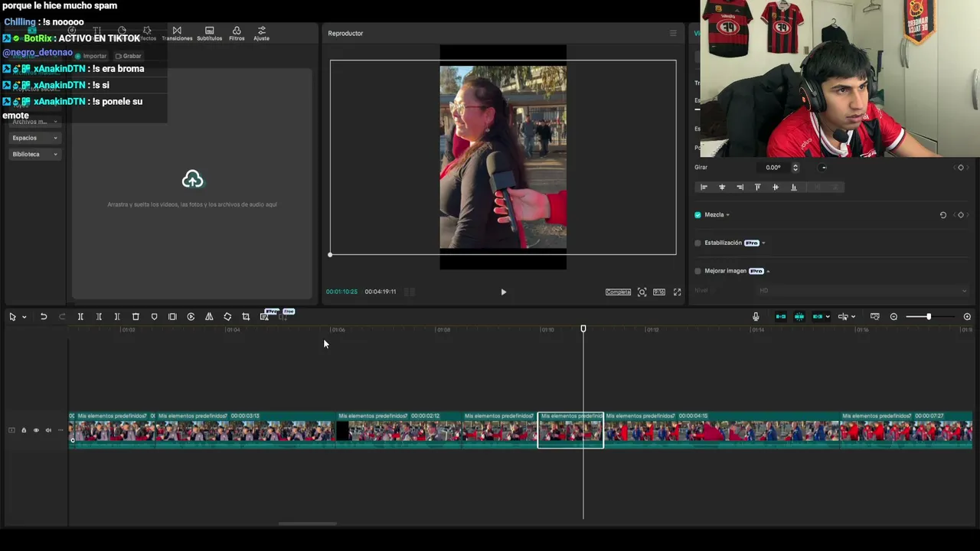The image size is (980, 551).
Task: Align the clip to the bottom
Action: [x=794, y=187]
